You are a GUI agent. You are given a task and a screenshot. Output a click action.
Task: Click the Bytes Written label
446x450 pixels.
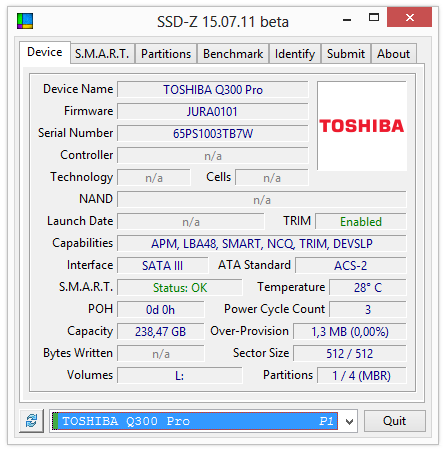pos(78,353)
